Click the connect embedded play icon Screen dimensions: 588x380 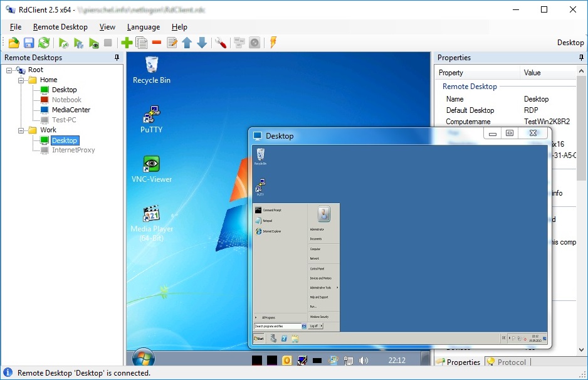click(x=63, y=43)
